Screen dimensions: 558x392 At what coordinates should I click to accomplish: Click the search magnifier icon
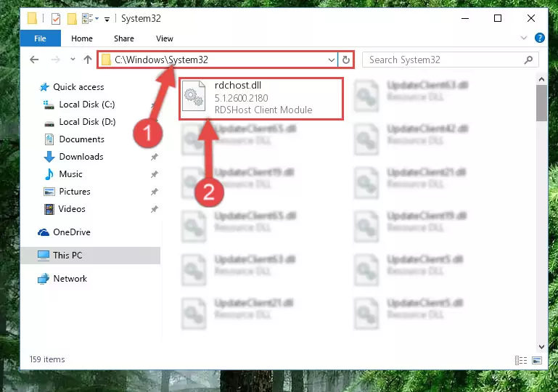pos(528,60)
